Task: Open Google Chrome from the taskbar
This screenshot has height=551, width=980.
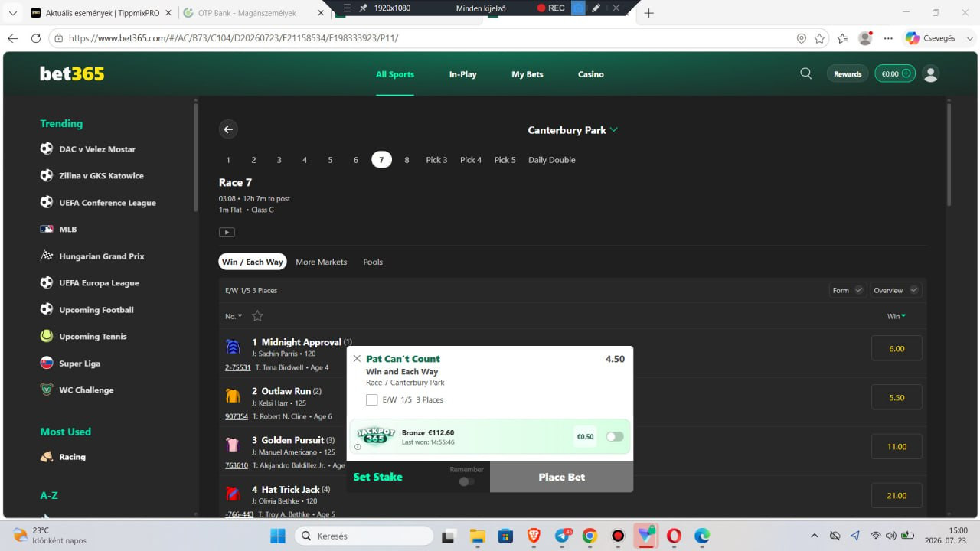Action: click(x=589, y=536)
